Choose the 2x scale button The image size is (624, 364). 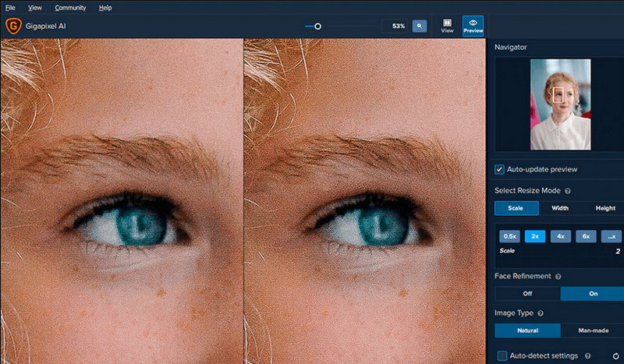[535, 236]
